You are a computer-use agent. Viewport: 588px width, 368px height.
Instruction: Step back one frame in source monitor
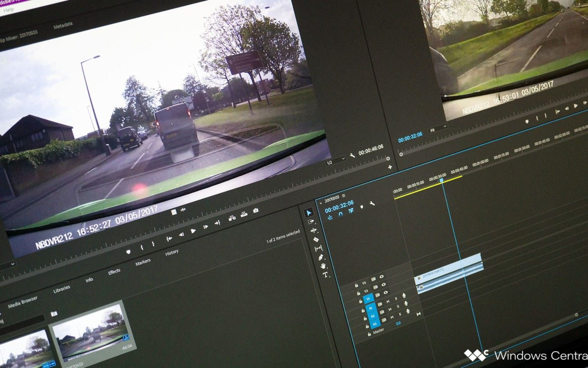181,234
